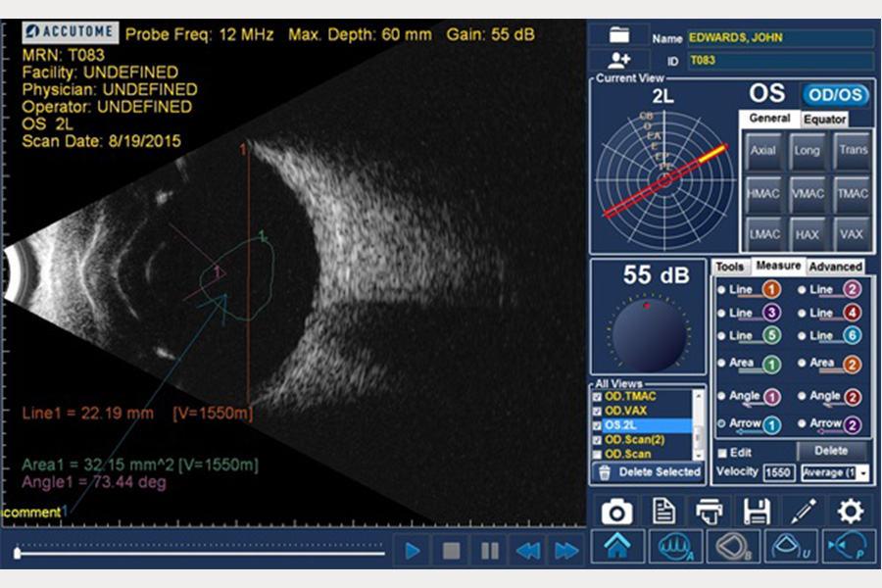Select Arrow 2 radio option
The image size is (882, 588).
coord(802,423)
